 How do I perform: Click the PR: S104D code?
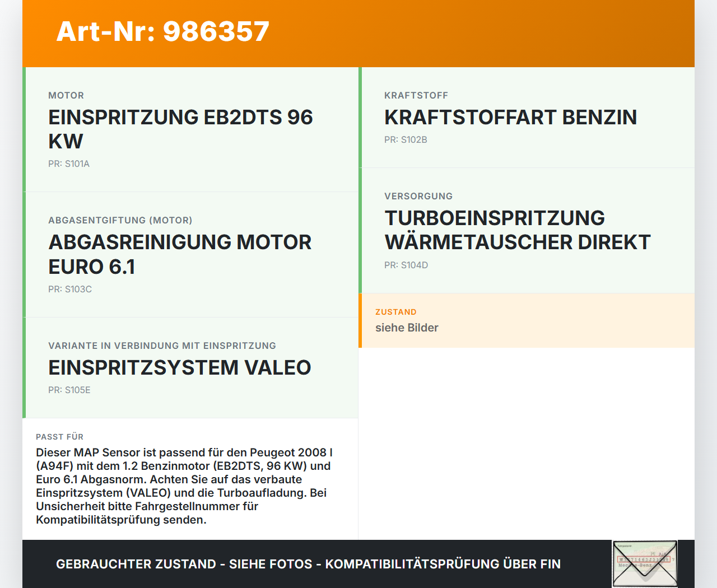tap(406, 265)
